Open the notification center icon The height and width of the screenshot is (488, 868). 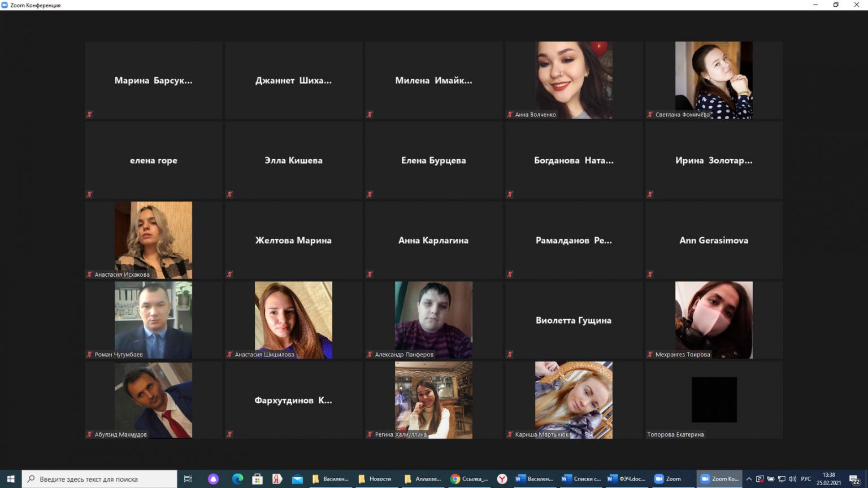(854, 480)
